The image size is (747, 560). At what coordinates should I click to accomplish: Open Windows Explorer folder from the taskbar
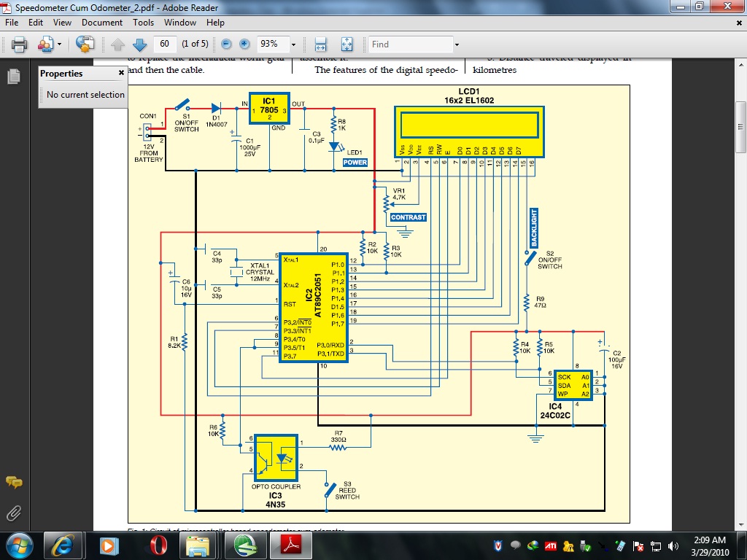tap(198, 545)
